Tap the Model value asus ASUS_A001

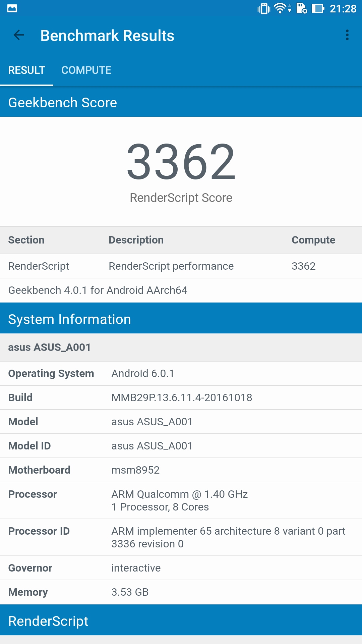tap(152, 422)
